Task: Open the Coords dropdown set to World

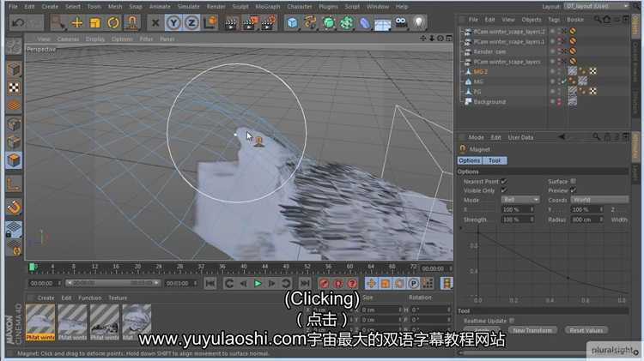Action: pos(591,200)
